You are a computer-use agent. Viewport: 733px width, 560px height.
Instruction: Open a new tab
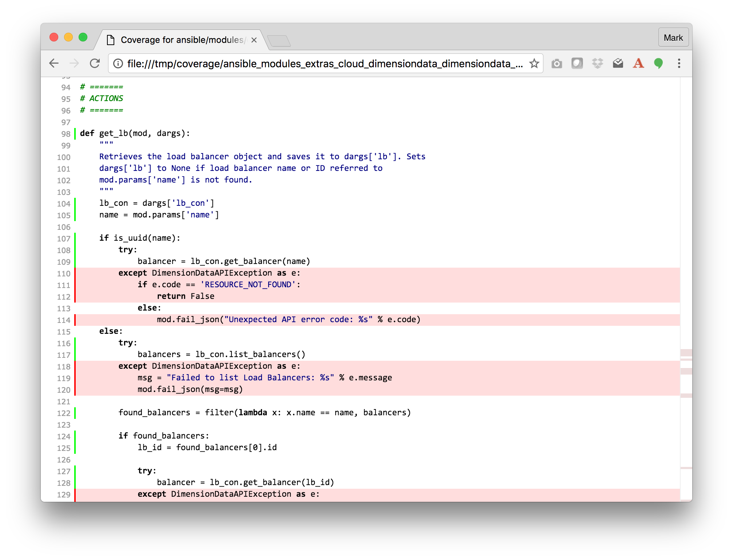pyautogui.click(x=279, y=41)
